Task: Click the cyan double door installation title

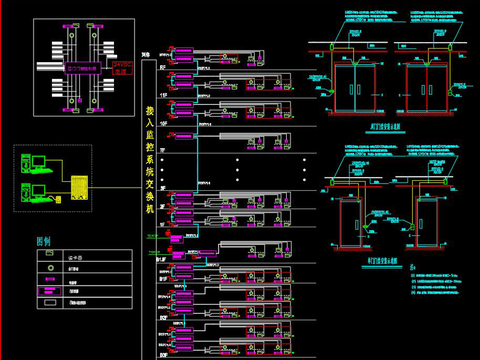Action: 385,127
